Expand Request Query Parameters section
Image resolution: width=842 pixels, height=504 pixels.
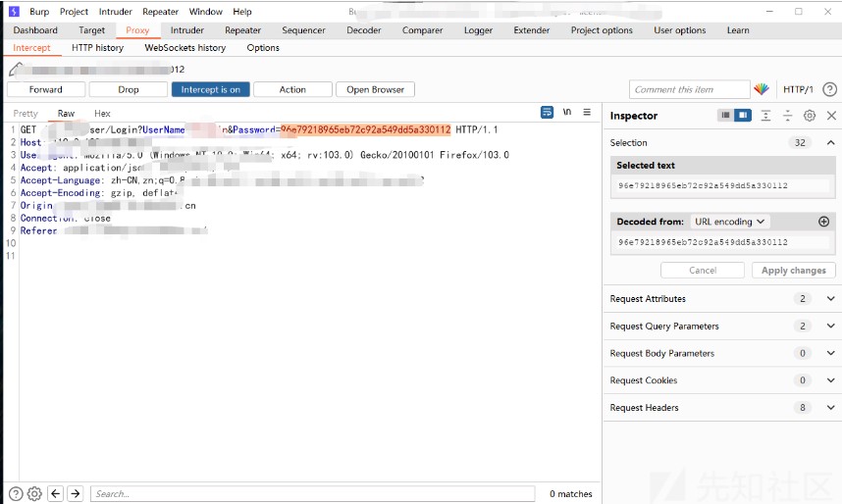click(831, 326)
